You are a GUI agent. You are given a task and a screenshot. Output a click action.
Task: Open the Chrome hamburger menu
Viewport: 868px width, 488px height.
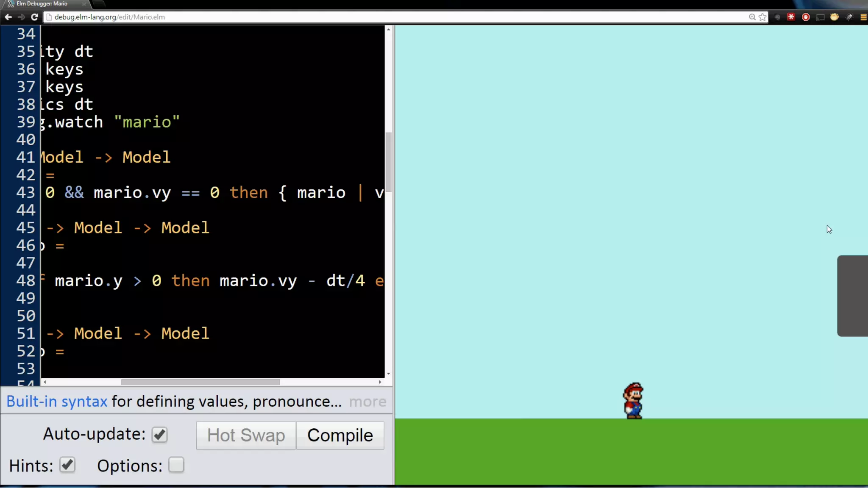pyautogui.click(x=863, y=17)
